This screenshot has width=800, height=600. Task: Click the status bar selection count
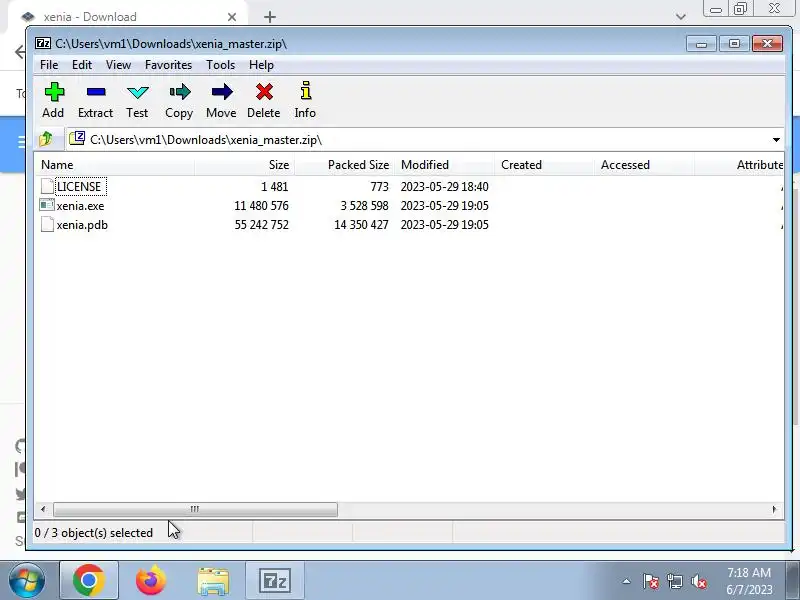(x=94, y=533)
